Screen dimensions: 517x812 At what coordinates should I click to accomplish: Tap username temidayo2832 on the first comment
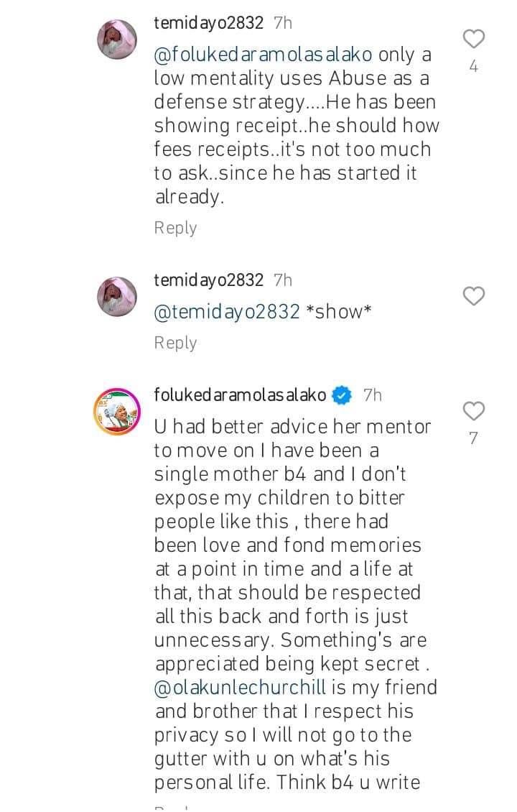click(x=209, y=23)
